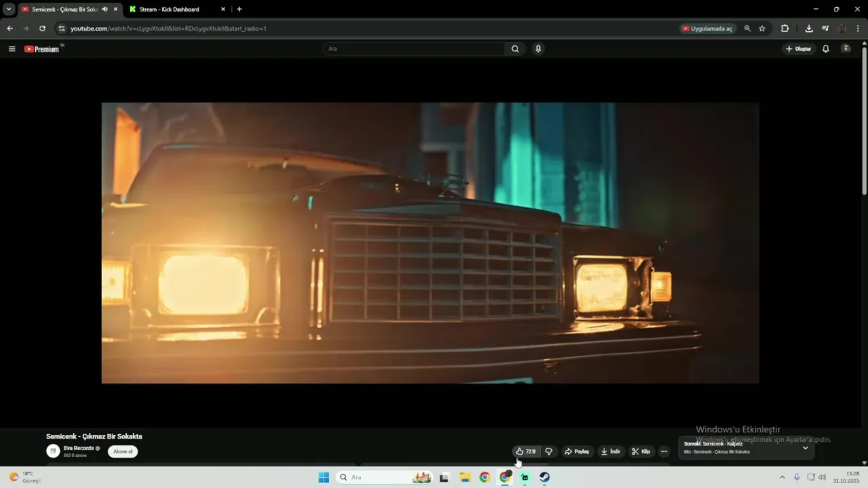Open Eva Records channel link
This screenshot has width=868, height=488.
78,448
